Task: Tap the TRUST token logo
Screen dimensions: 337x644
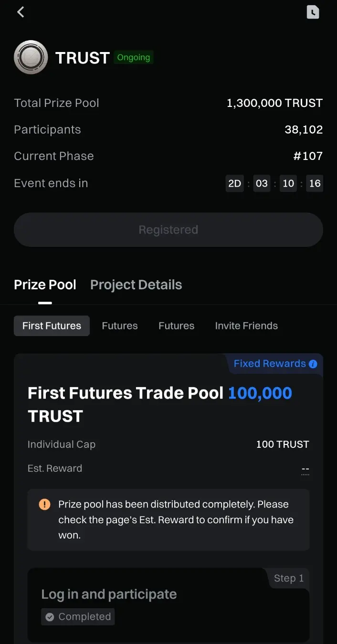Action: (x=31, y=57)
